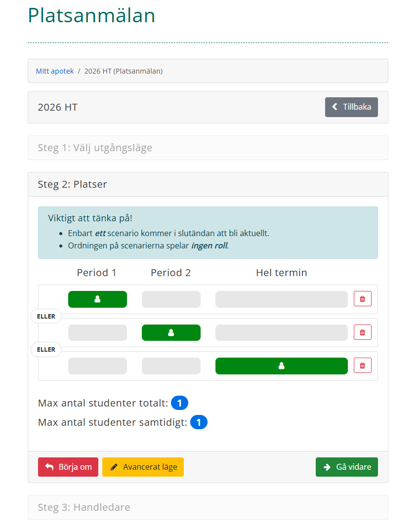This screenshot has height=531, width=420.
Task: Expand Steg 1: Välj utgångsläge section
Action: (x=95, y=148)
